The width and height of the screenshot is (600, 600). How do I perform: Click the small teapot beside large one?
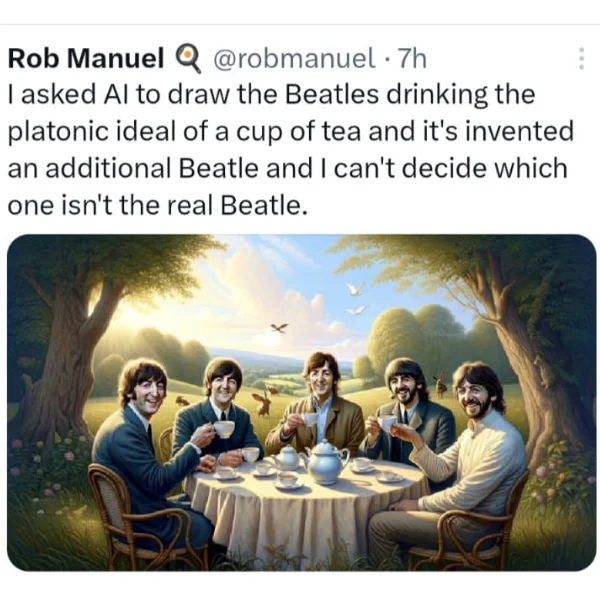(287, 457)
